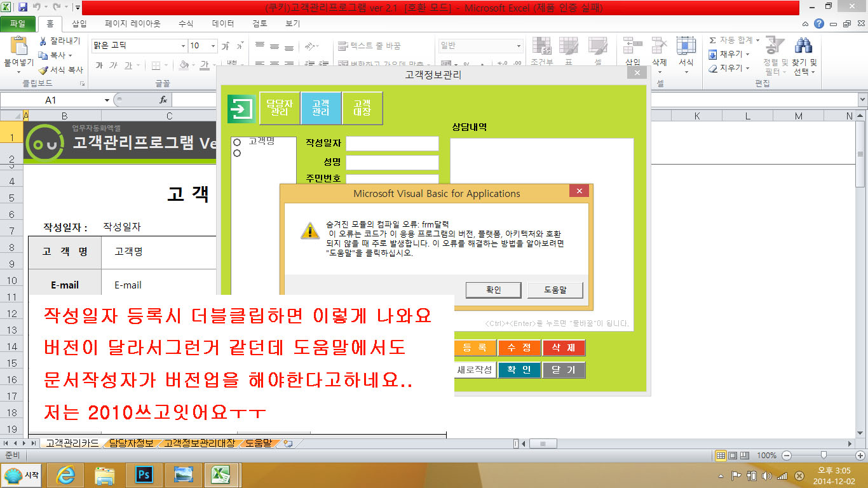Click the zoom slider handle in the status bar
The image size is (868, 488).
click(x=824, y=456)
